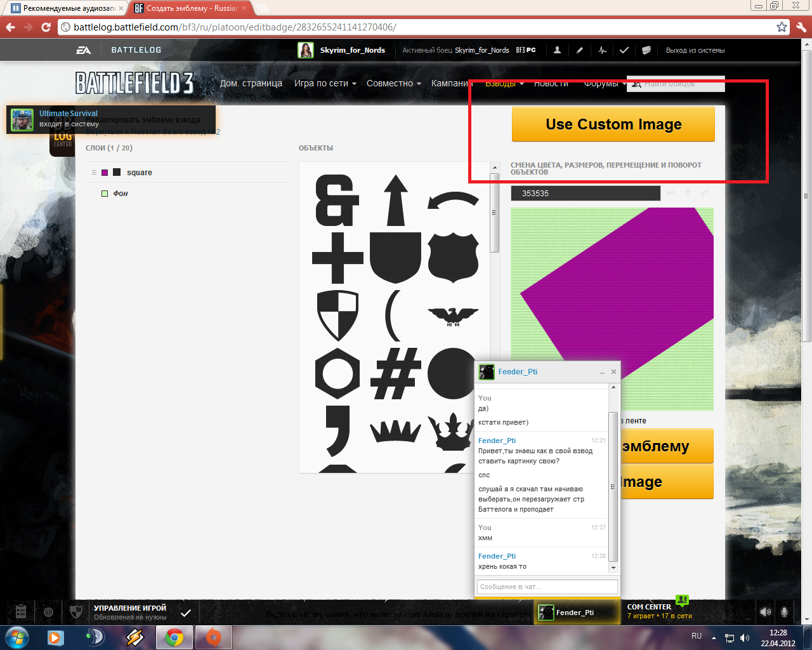Select the square layer

point(187,173)
